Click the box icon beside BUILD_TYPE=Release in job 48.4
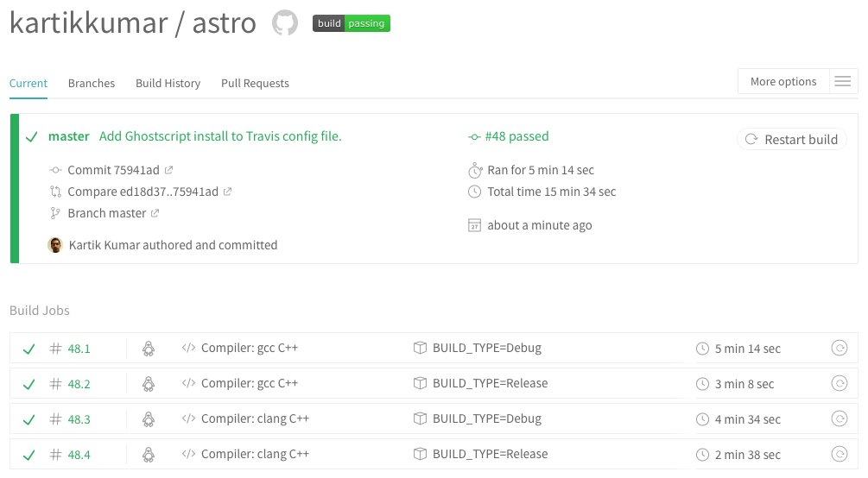The image size is (868, 478). [x=420, y=454]
